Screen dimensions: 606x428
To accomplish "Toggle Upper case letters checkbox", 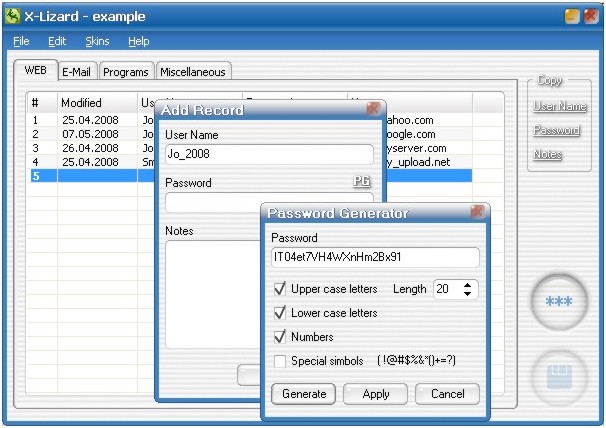I will click(x=280, y=289).
